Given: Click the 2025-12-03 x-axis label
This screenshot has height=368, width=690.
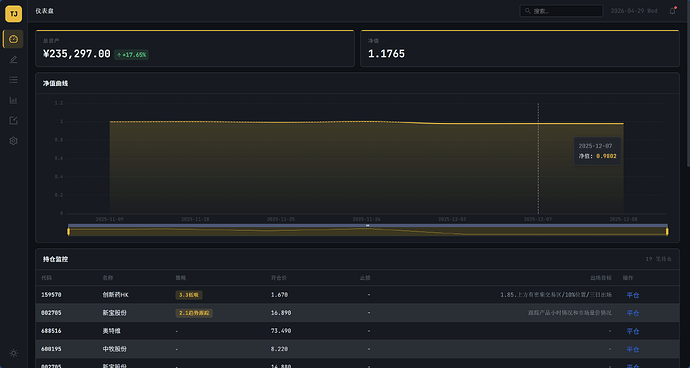Looking at the screenshot, I should tap(452, 219).
